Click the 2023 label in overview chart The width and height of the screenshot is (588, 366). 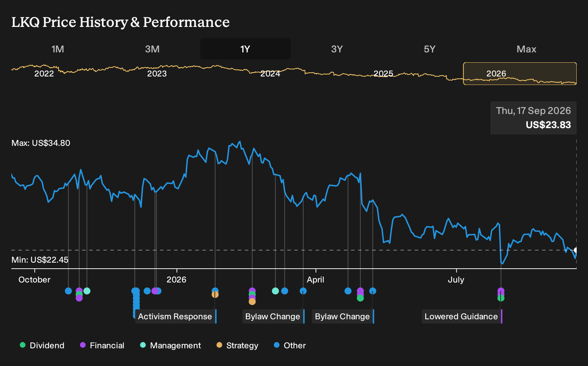[x=157, y=74]
